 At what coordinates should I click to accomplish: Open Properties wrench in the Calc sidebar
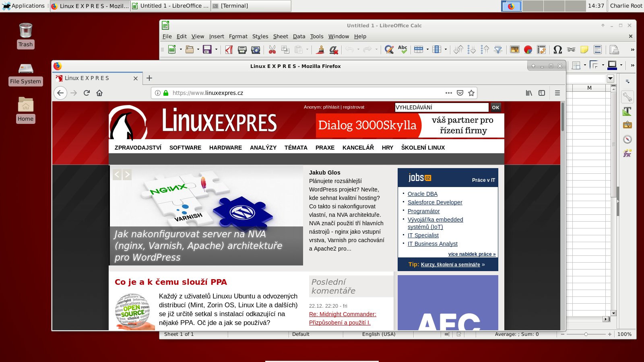tap(627, 97)
